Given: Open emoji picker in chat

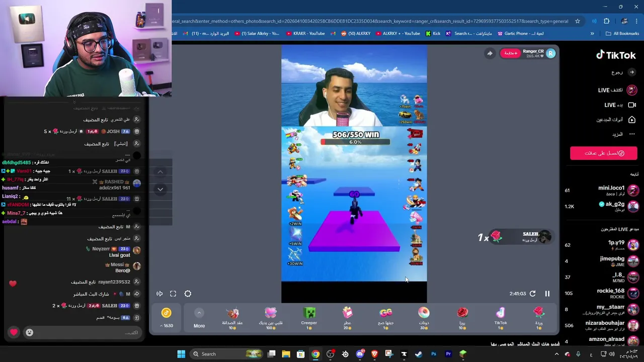Looking at the screenshot, I should (x=29, y=332).
